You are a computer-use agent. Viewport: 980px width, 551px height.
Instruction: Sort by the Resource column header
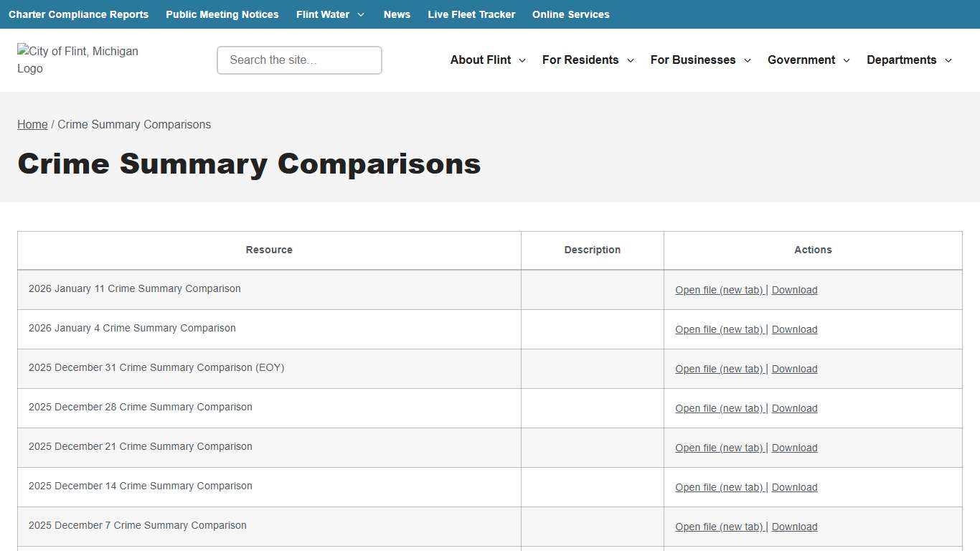[x=268, y=250]
